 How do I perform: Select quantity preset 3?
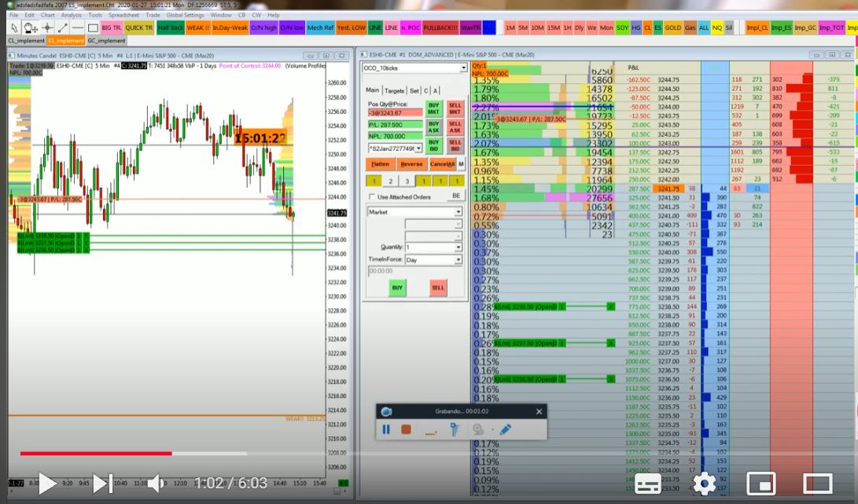point(407,181)
